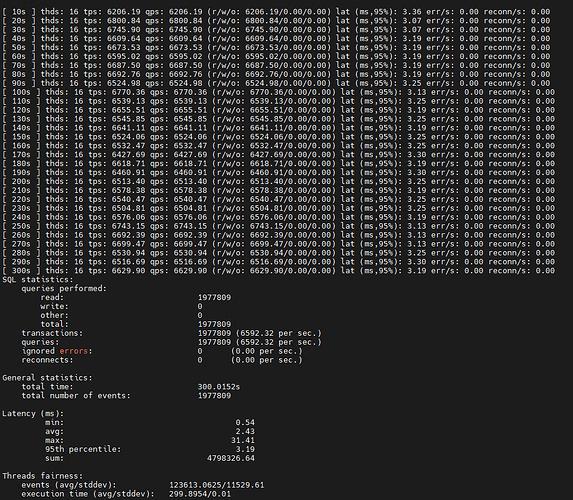Click the red 'errors' word
Image resolution: width=573 pixels, height=500 pixels.
point(73,351)
